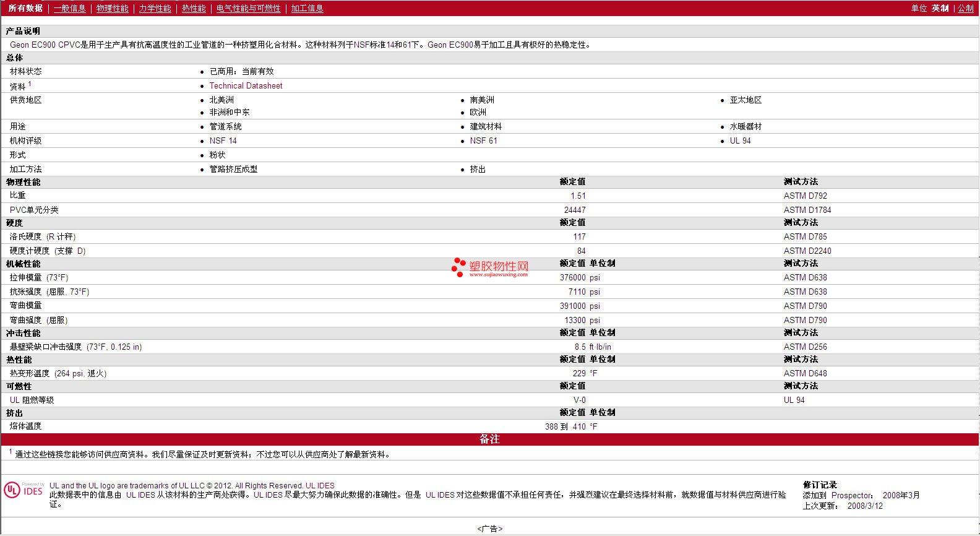Click the 用途 entry 水暖器材

click(746, 127)
